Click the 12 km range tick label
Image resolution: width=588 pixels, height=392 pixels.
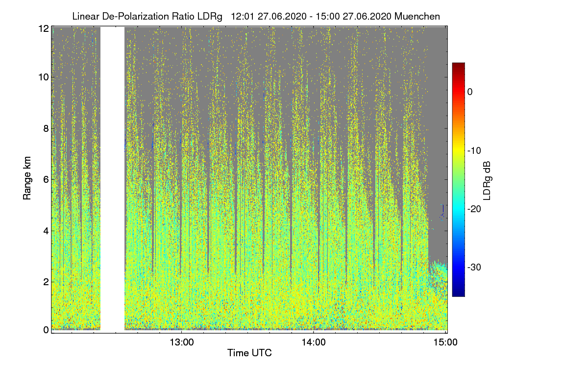pyautogui.click(x=44, y=28)
